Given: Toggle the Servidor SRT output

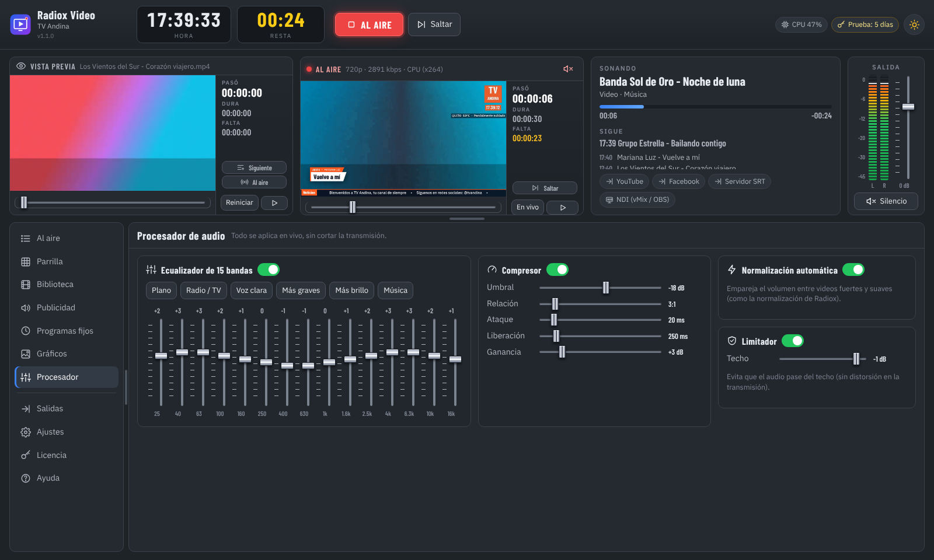Looking at the screenshot, I should (740, 181).
